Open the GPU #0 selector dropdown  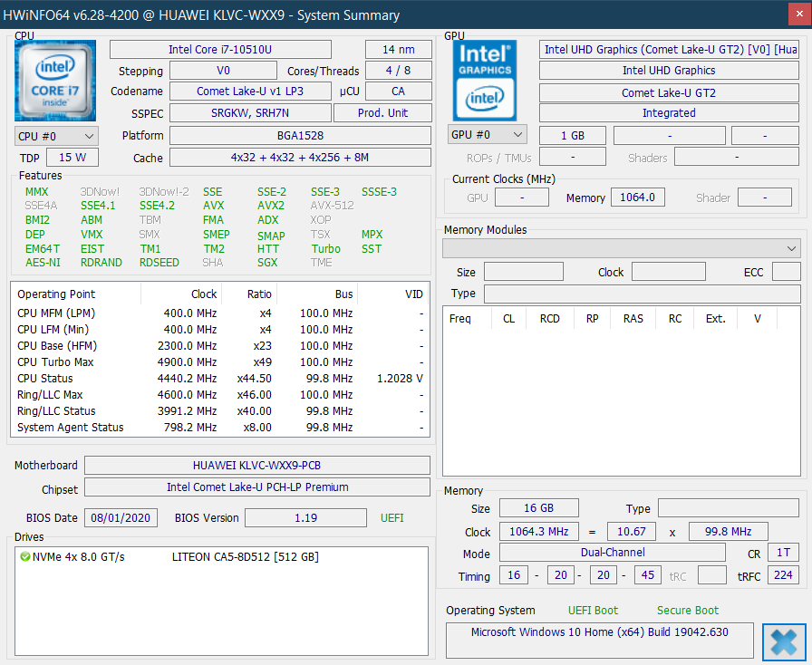[x=487, y=135]
